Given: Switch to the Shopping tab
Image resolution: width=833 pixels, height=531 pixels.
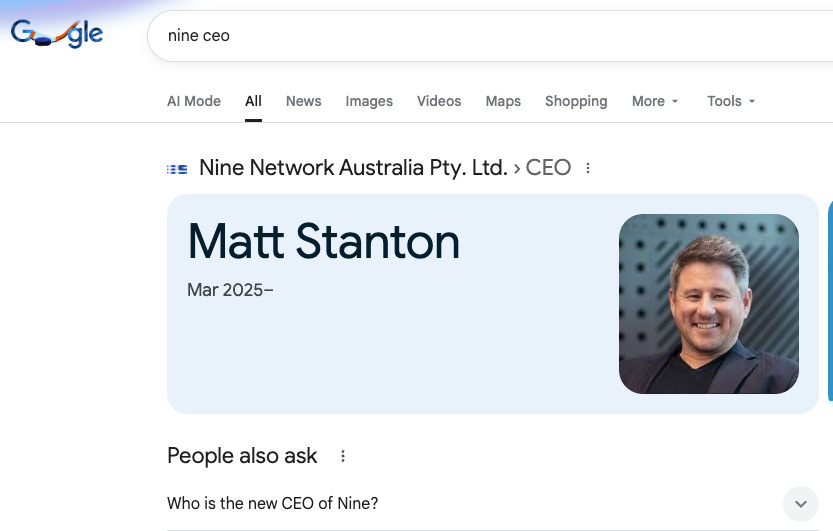Looking at the screenshot, I should 576,101.
